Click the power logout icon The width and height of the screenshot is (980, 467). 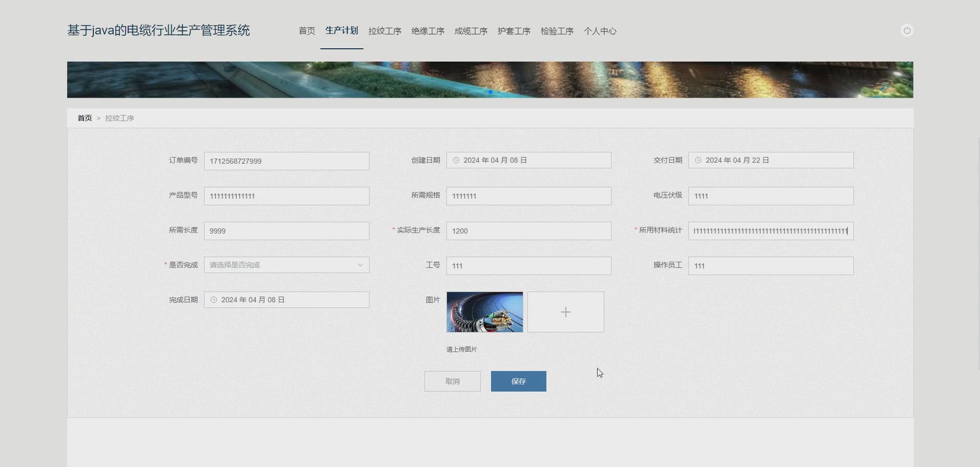907,31
